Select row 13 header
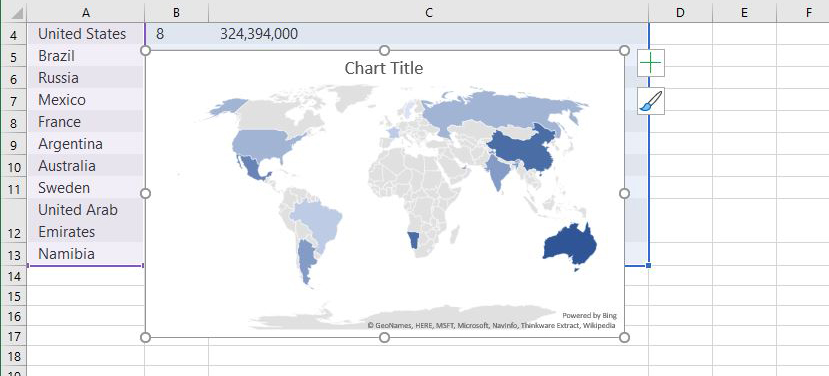 tap(14, 254)
